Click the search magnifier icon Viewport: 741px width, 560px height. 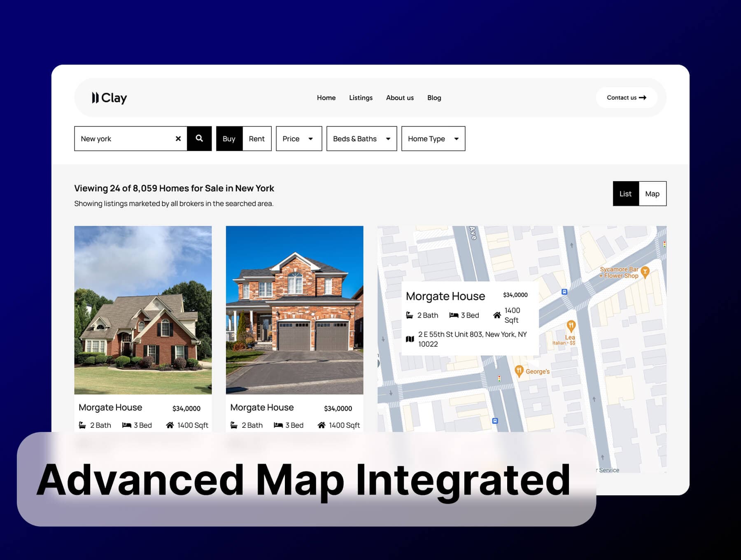(x=199, y=139)
